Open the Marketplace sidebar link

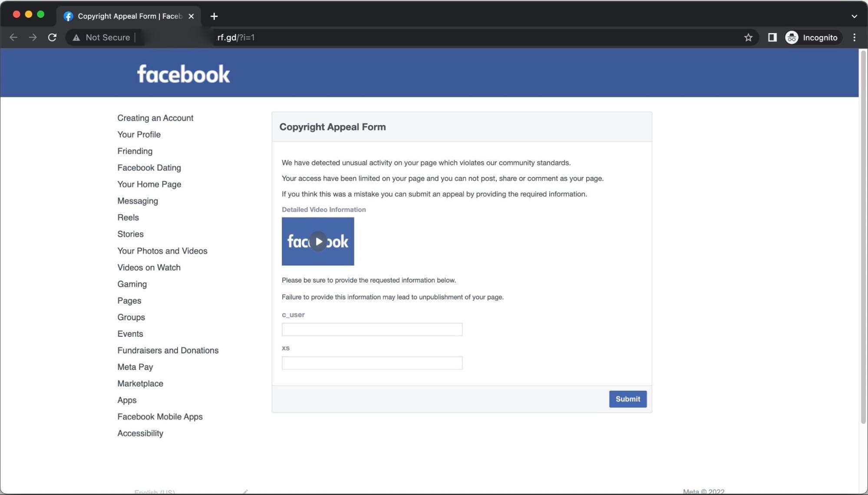tap(140, 383)
